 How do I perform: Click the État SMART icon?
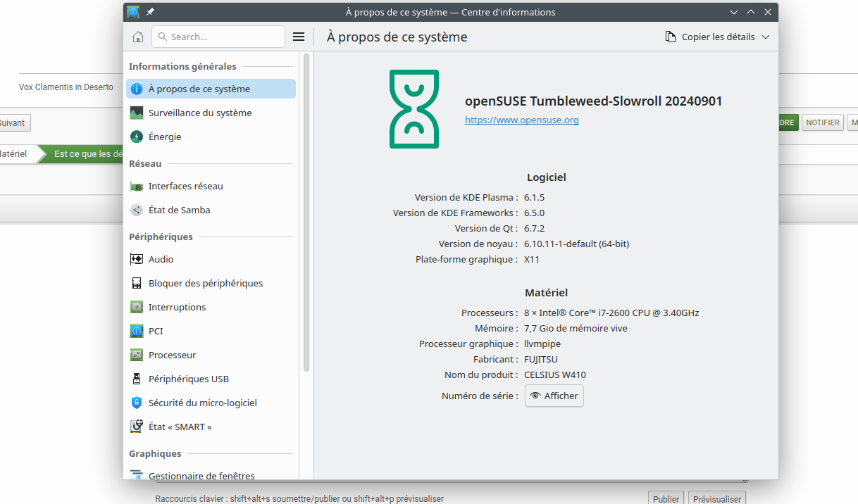pyautogui.click(x=137, y=427)
